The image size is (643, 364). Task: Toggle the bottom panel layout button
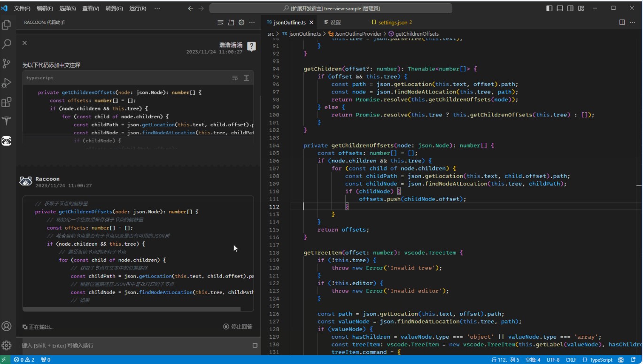coord(559,8)
